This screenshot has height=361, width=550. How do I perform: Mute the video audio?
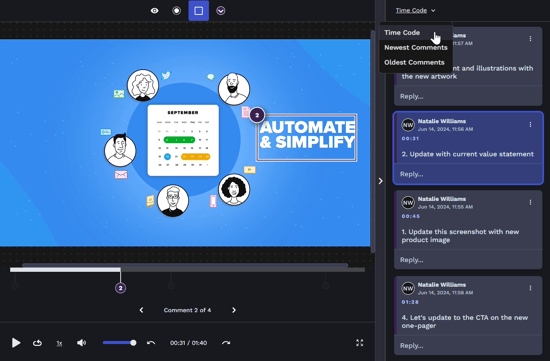pyautogui.click(x=81, y=343)
